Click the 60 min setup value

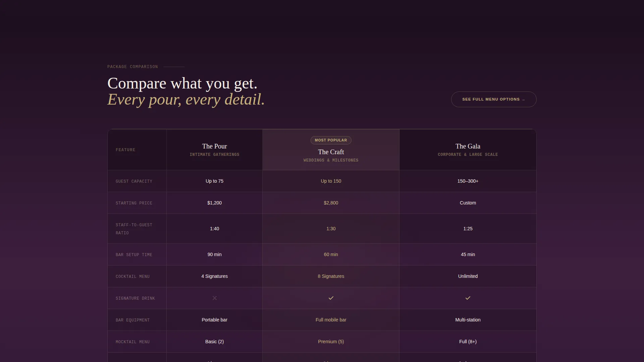pyautogui.click(x=331, y=254)
